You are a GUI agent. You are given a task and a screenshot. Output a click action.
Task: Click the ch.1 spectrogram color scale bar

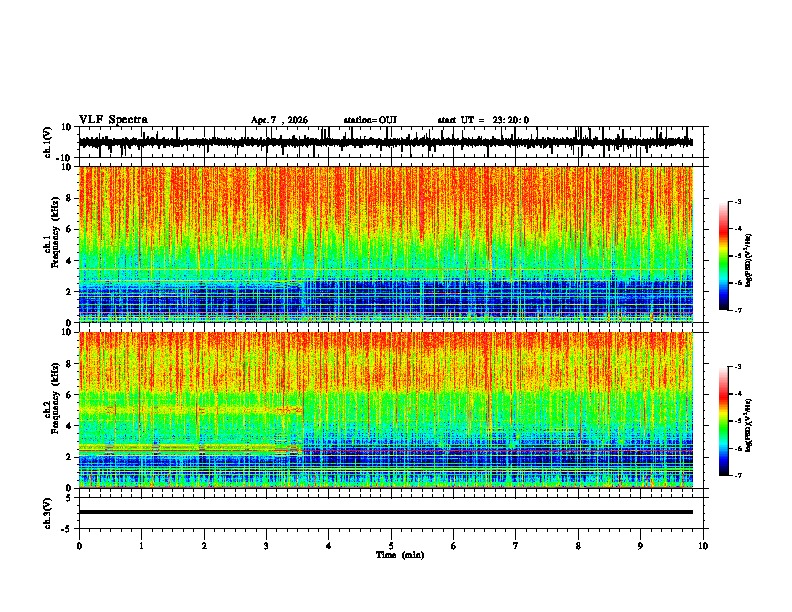click(724, 256)
